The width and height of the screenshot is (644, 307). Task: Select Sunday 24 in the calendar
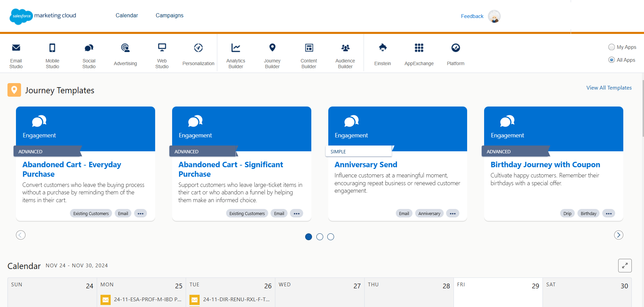52,292
